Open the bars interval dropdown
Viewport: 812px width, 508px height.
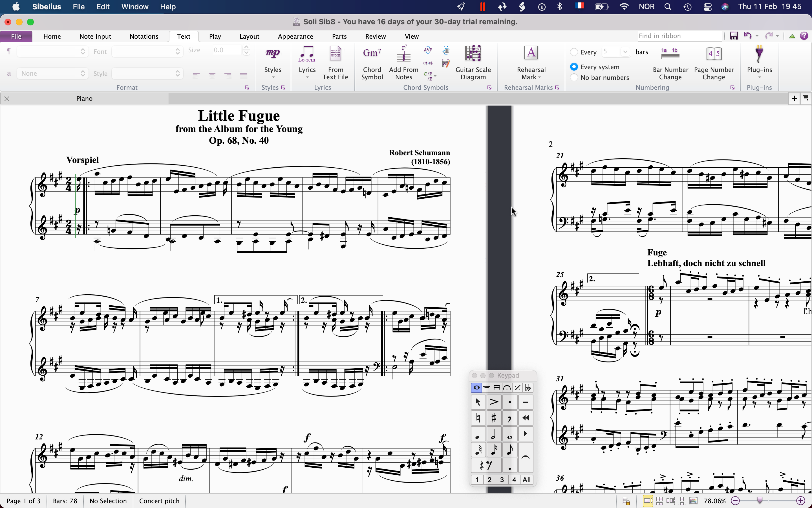click(x=625, y=52)
